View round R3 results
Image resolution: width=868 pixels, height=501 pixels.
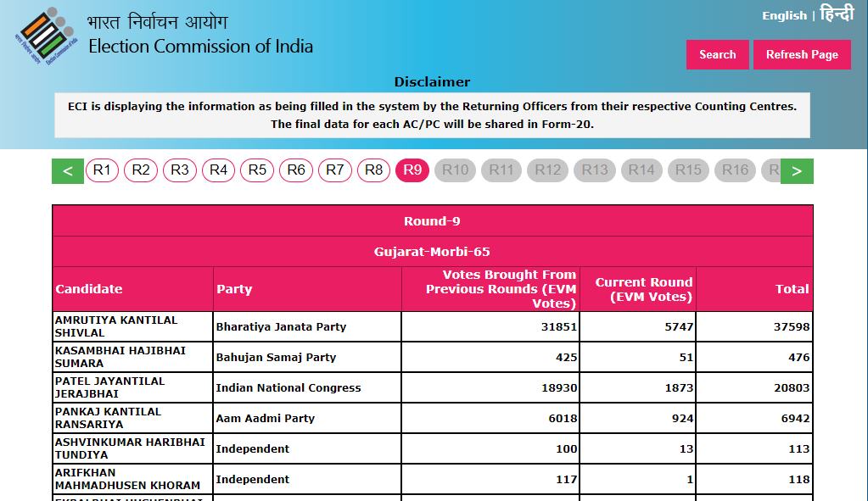coord(180,170)
